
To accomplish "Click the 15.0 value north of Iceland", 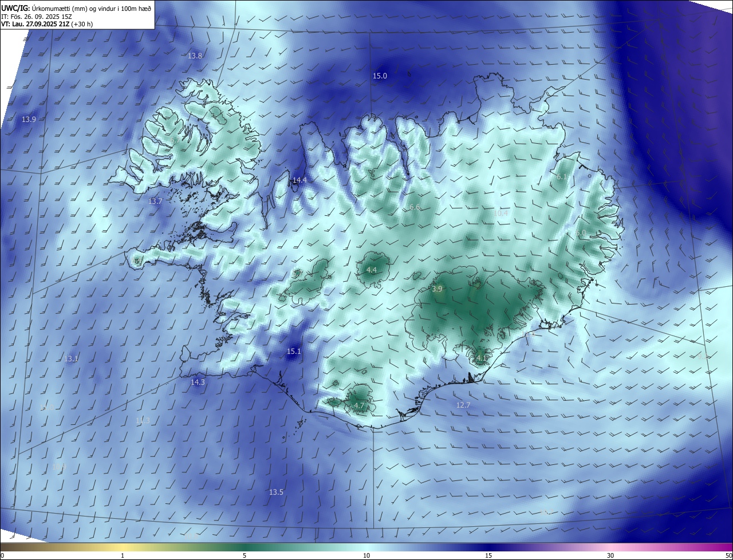I will pos(380,76).
